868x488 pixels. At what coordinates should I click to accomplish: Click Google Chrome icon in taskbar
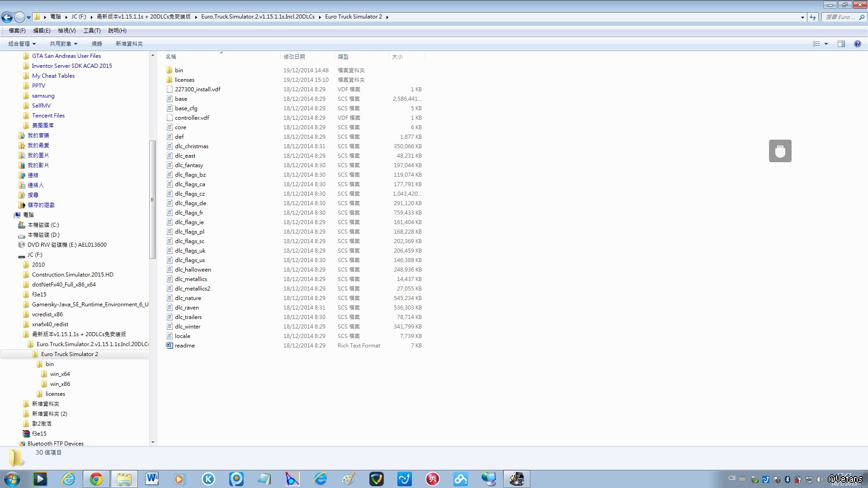[96, 479]
